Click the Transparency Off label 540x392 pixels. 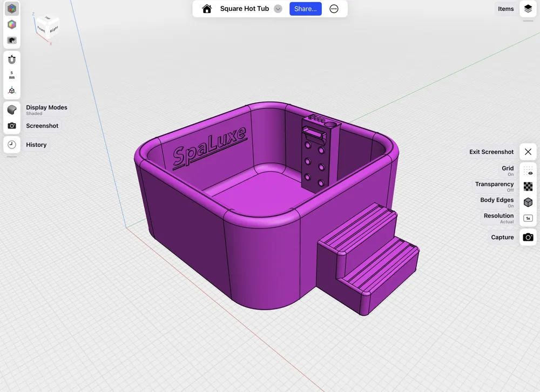coord(494,186)
